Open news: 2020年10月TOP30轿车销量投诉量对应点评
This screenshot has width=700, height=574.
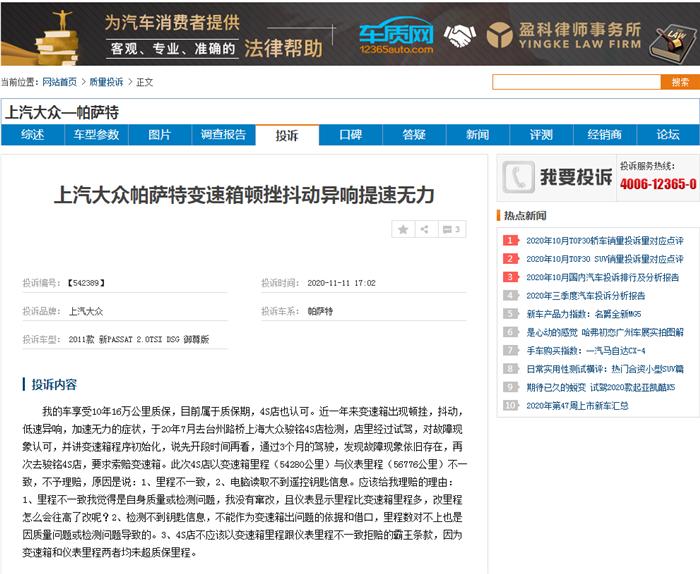point(604,241)
